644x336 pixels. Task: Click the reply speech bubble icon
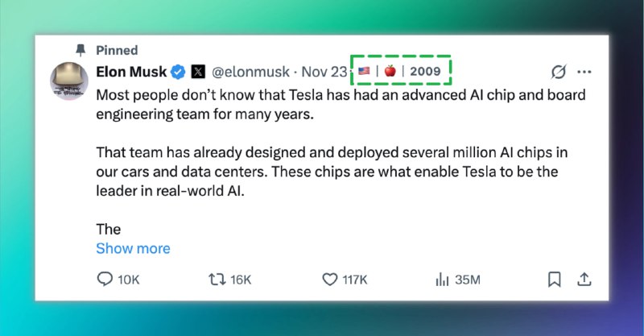tap(105, 280)
